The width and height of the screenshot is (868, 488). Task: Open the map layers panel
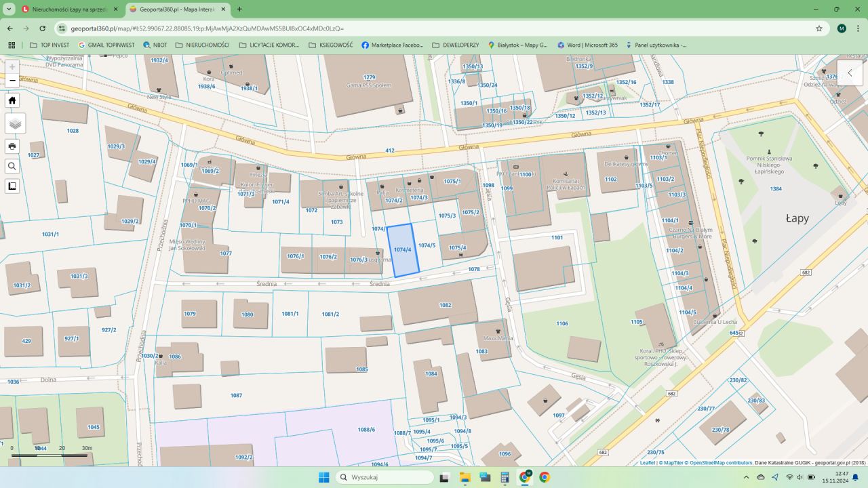[15, 123]
